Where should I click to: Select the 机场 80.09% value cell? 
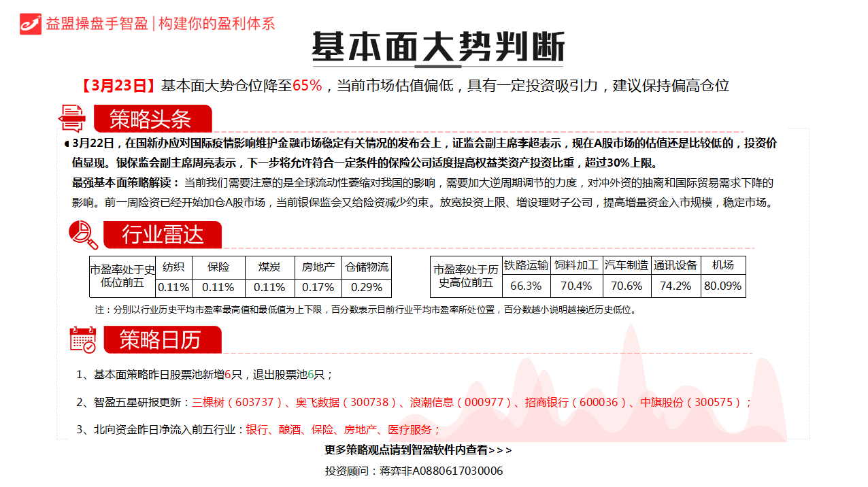722,286
